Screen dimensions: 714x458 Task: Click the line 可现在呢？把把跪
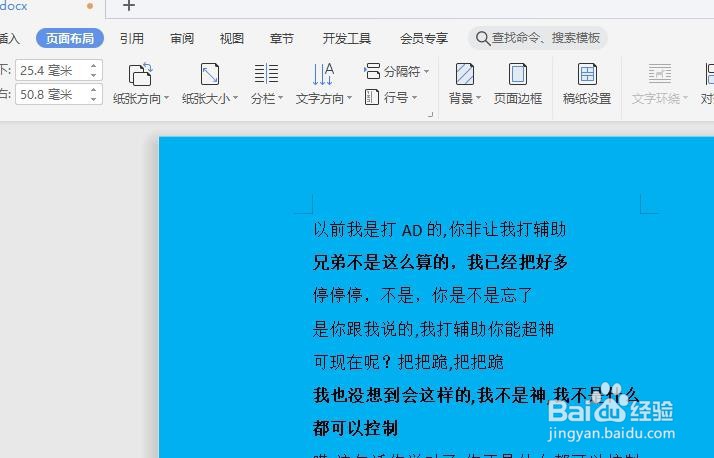408,362
